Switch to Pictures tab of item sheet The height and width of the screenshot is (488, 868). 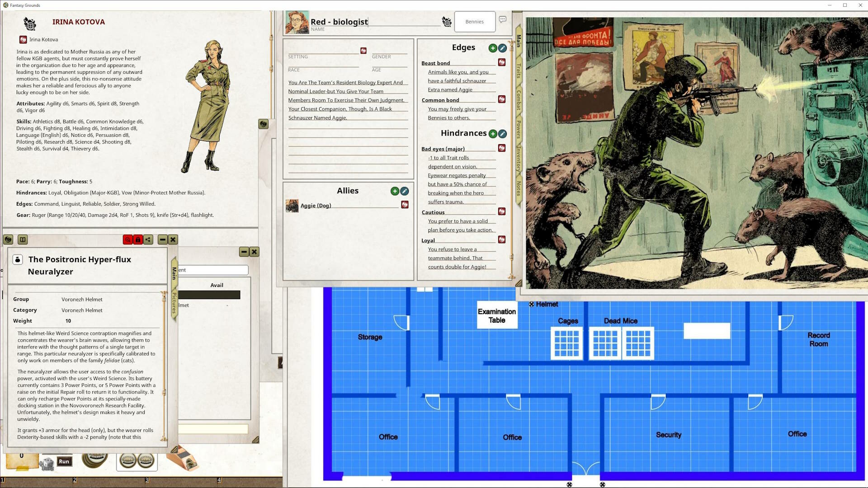pos(174,303)
